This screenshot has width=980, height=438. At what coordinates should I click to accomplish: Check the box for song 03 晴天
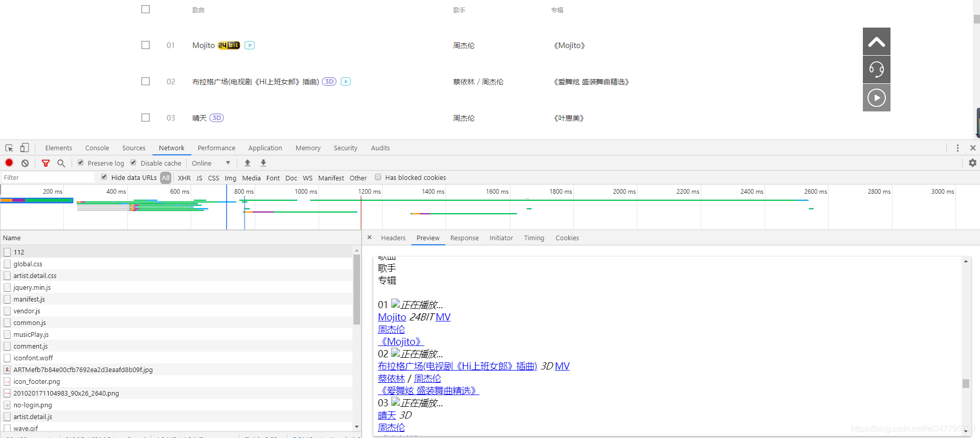(x=146, y=118)
